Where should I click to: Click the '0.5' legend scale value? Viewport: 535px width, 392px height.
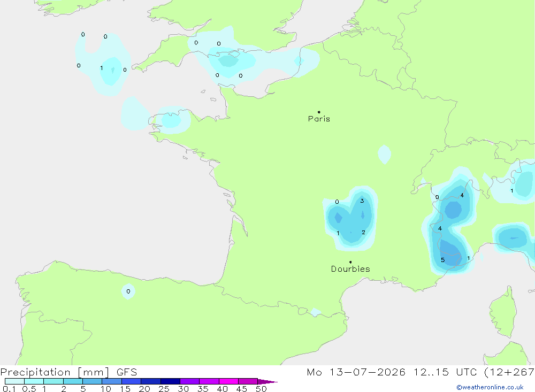coord(29,389)
